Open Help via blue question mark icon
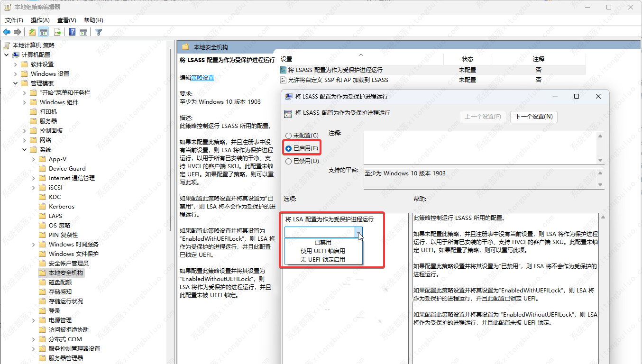Image resolution: width=642 pixels, height=364 pixels. pyautogui.click(x=72, y=32)
